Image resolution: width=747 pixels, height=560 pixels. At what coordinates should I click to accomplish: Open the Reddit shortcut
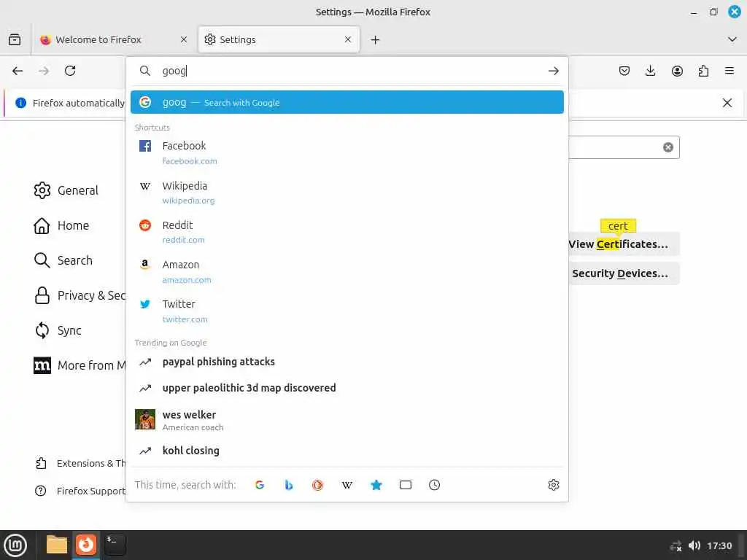(347, 232)
